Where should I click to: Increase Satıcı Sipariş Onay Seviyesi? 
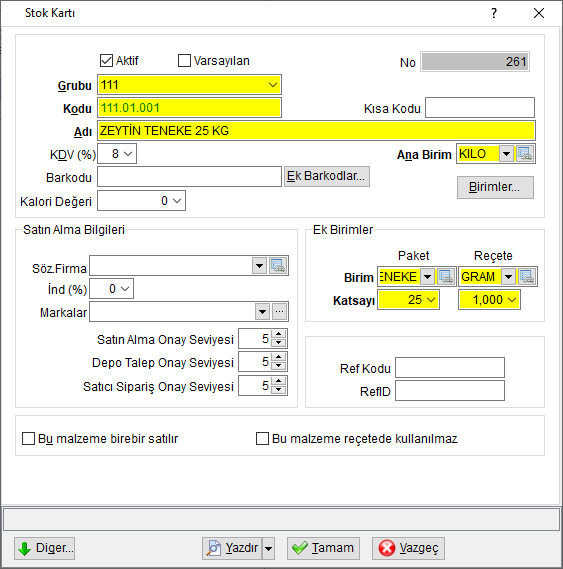tap(278, 381)
